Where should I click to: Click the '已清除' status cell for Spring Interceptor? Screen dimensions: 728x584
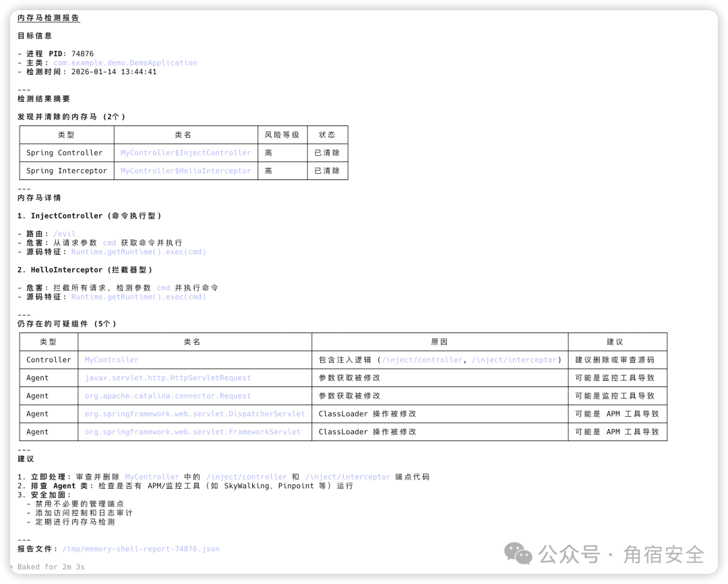328,171
